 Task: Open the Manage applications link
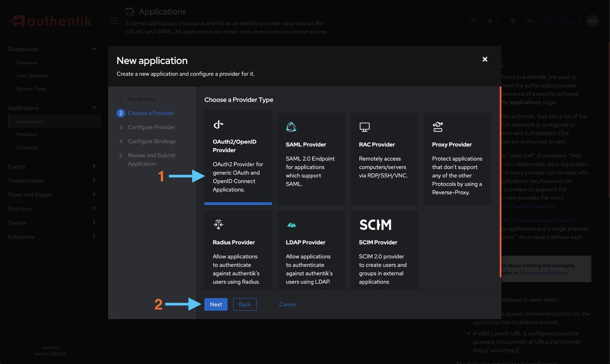542,273
